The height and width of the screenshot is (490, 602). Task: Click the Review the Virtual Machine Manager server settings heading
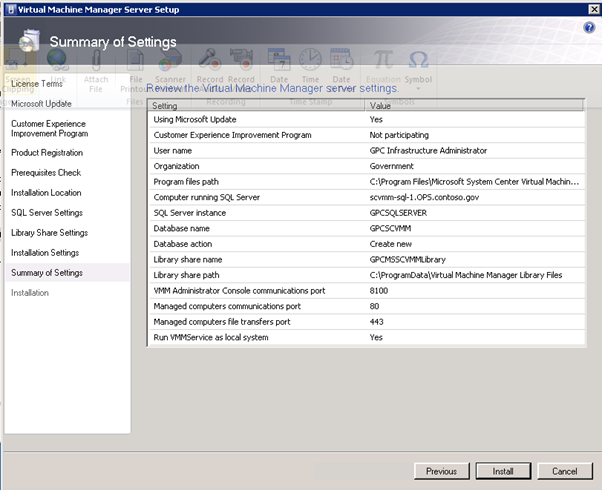coord(273,88)
